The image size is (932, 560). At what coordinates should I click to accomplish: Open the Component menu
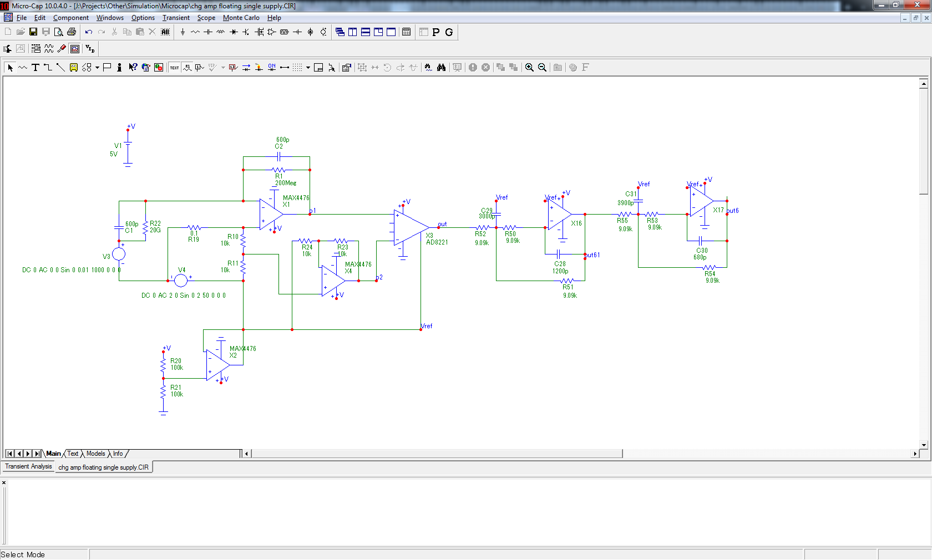(71, 18)
